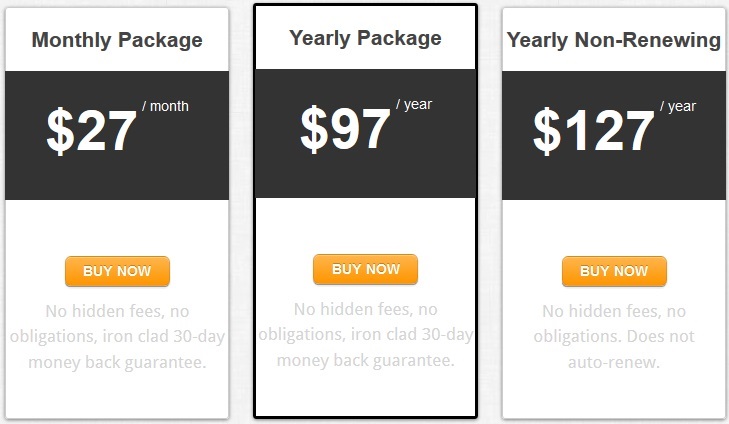Click the '/ month' billing period label
The width and height of the screenshot is (729, 424).
coord(166,106)
